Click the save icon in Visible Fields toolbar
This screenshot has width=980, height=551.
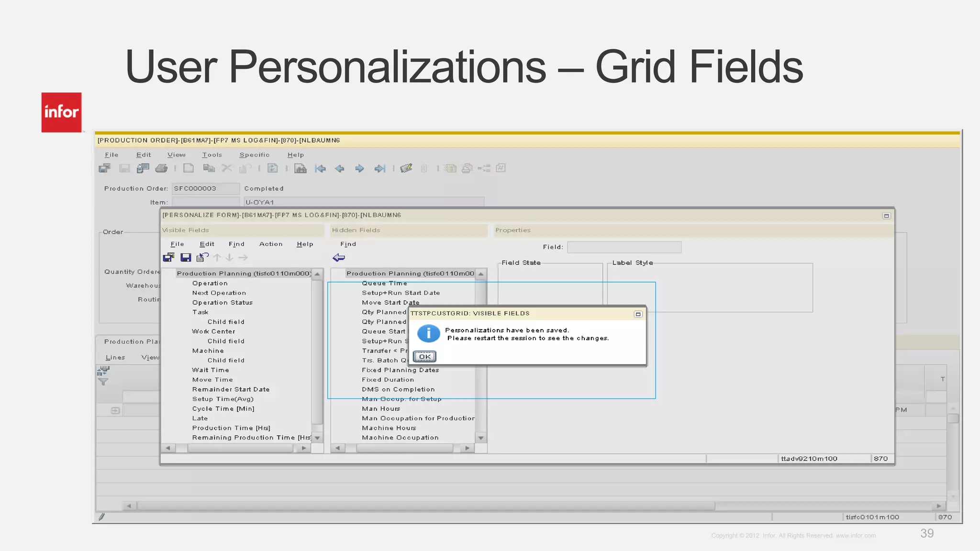tap(186, 258)
